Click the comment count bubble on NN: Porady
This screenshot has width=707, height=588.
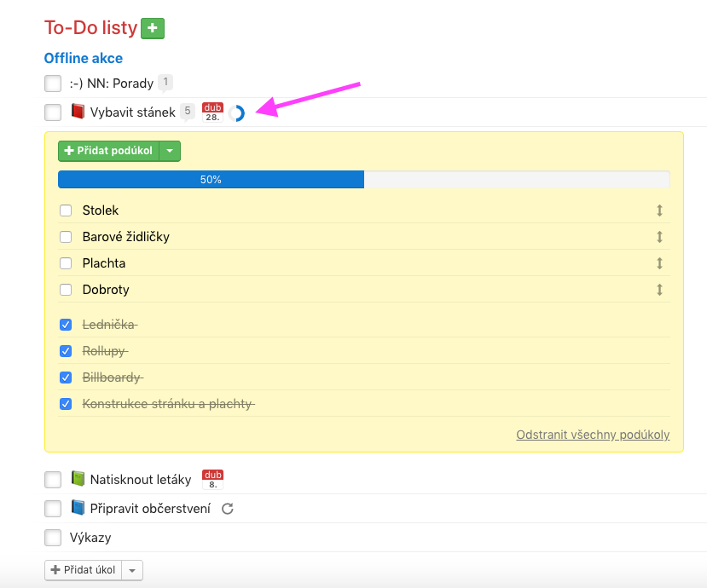point(165,83)
